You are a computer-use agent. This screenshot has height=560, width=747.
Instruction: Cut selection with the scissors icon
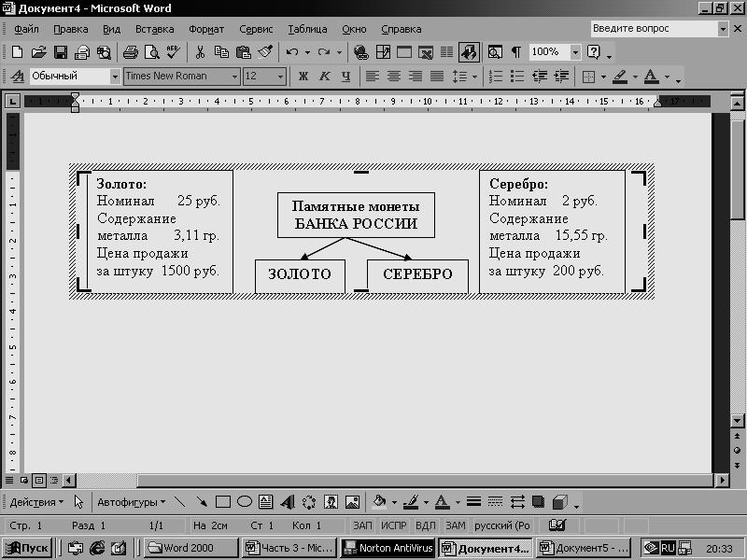pyautogui.click(x=200, y=52)
